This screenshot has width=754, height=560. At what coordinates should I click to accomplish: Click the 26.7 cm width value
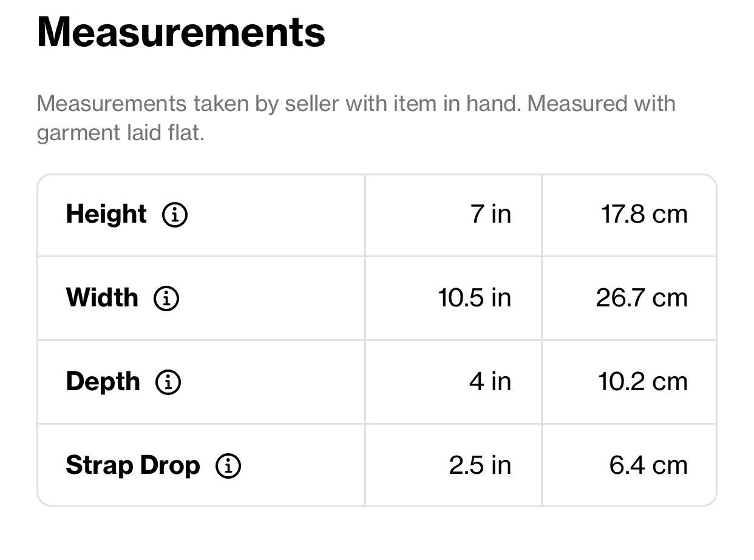[x=642, y=298]
